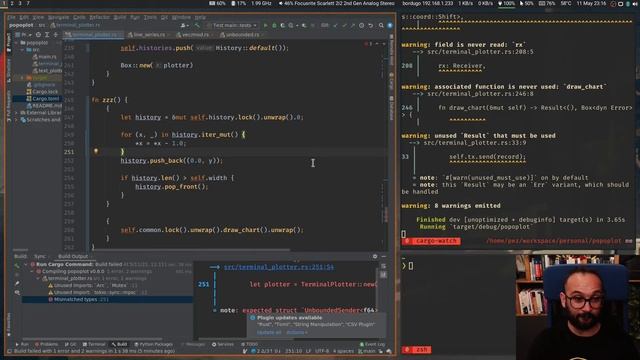Click pin icon in Build panel sidebar

pos(17,283)
